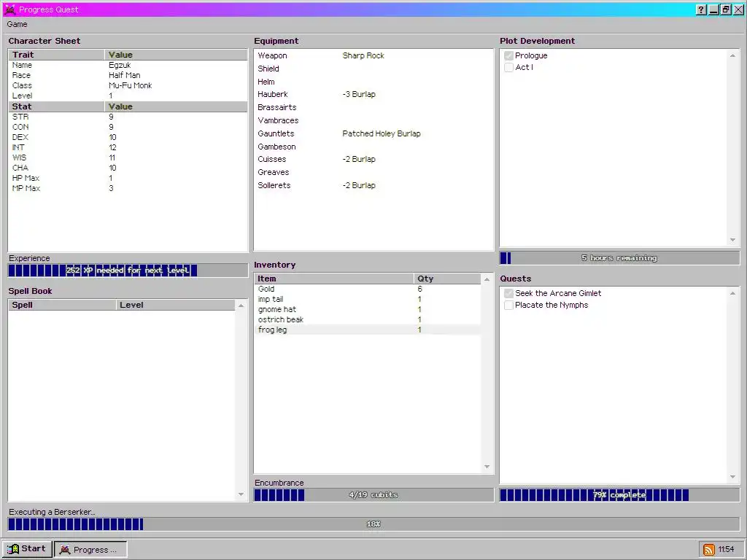Select the ostrich beak item
Screen dimensions: 747x560
[368, 319]
